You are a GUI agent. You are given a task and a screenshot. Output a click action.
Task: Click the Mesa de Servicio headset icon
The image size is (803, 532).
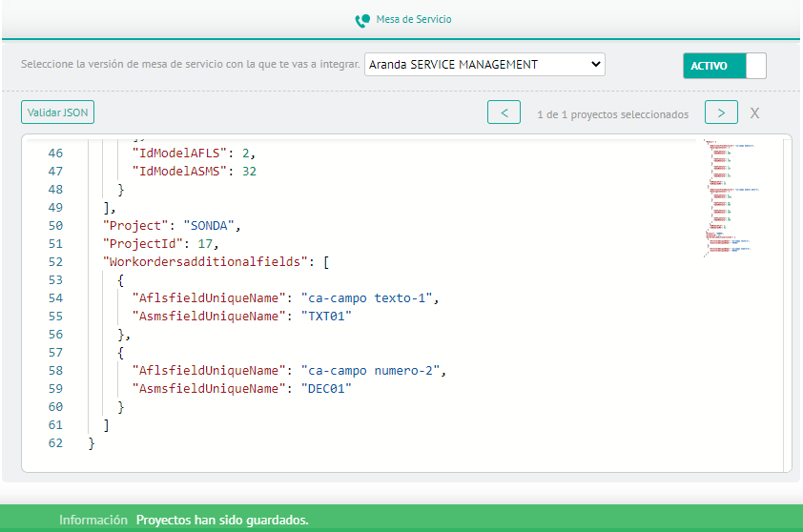(x=362, y=20)
